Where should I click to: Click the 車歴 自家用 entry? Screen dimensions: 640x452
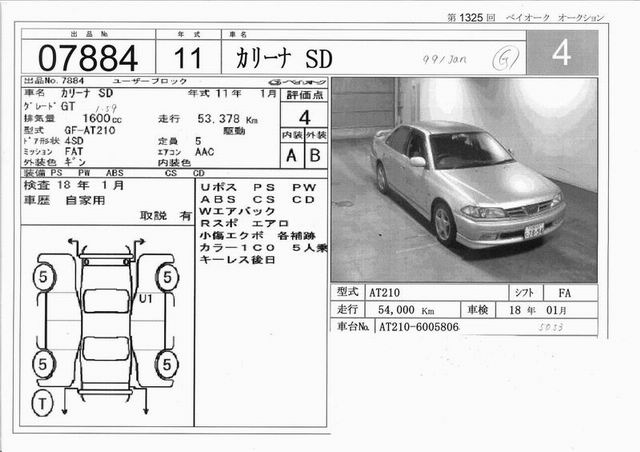tap(64, 200)
